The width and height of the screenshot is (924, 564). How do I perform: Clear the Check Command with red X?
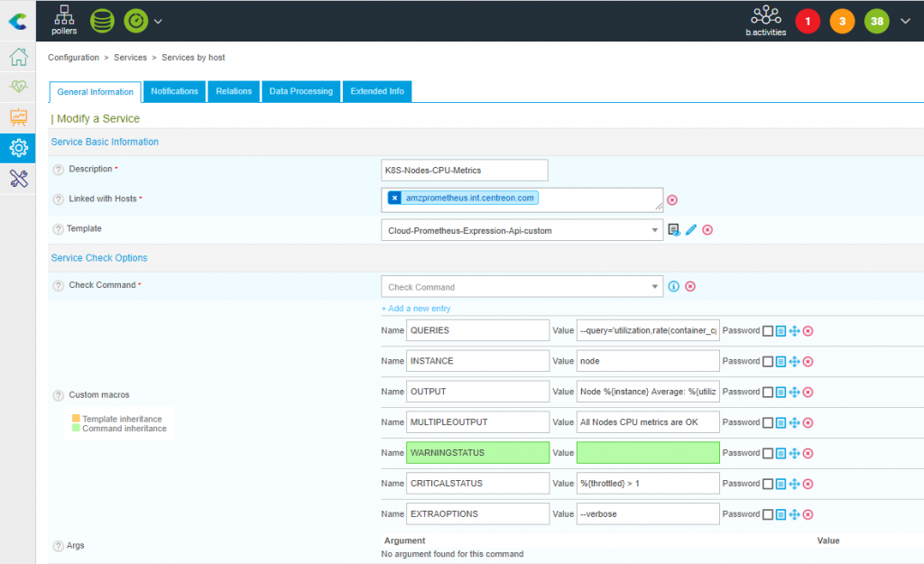coord(690,286)
